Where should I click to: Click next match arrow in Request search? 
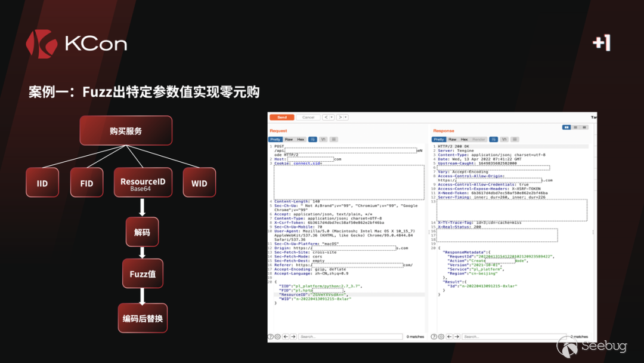point(293,337)
